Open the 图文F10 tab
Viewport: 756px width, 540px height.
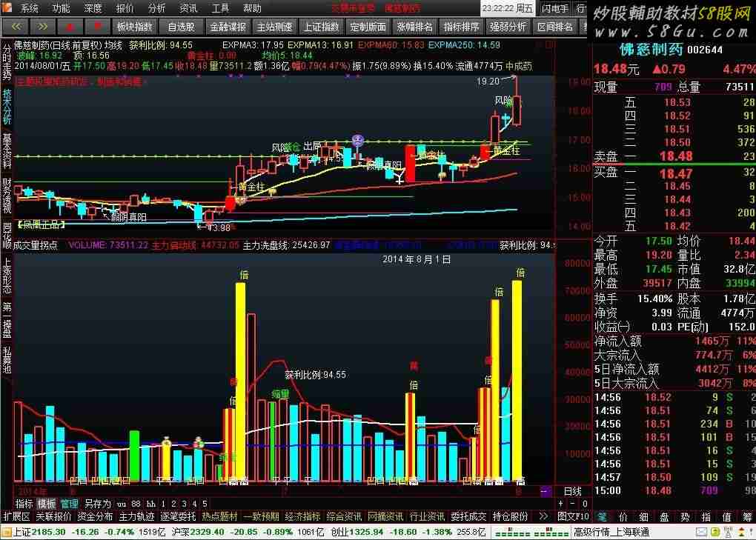573,516
